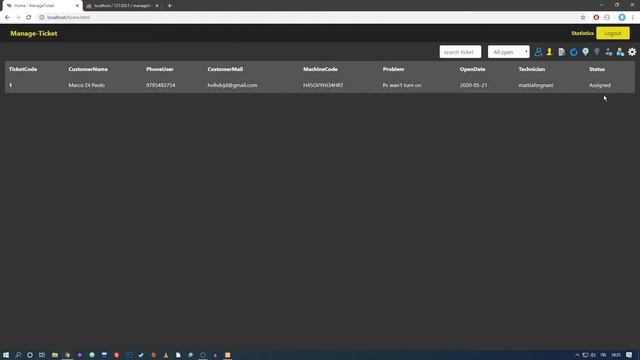This screenshot has height=360, width=640.
Task: Click problem text Pc won't turn on
Action: click(402, 85)
